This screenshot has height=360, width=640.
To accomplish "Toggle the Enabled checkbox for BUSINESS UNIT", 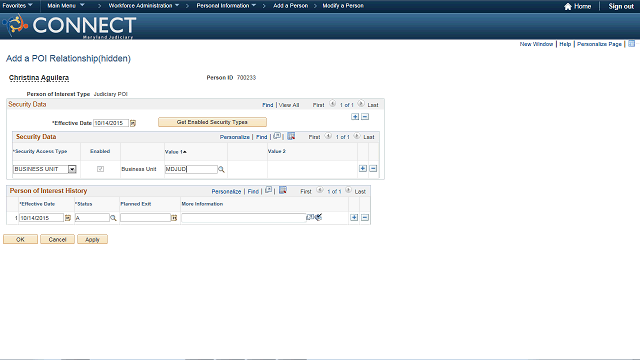I will point(100,169).
